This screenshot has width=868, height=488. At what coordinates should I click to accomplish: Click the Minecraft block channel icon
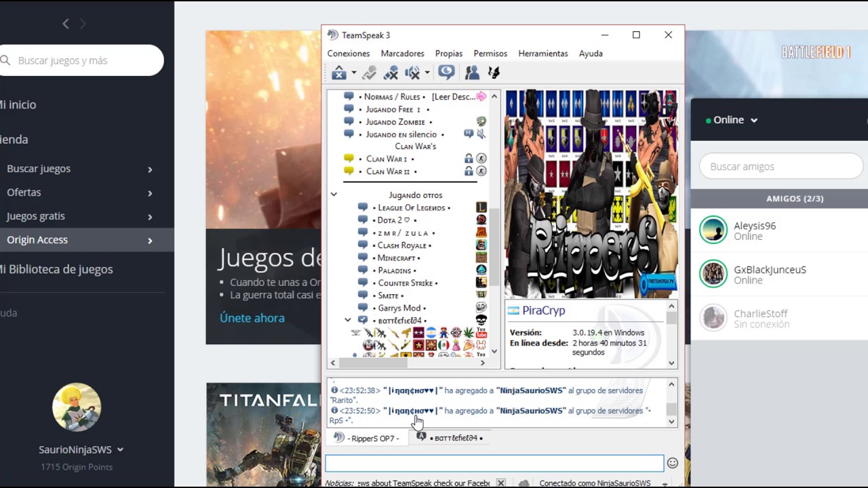pyautogui.click(x=481, y=258)
